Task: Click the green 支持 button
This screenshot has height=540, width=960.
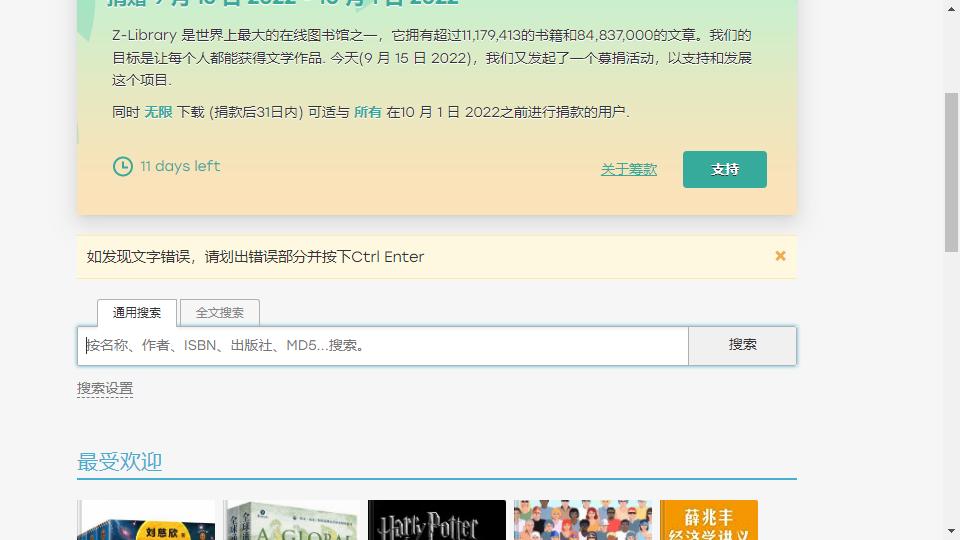Action: tap(724, 170)
